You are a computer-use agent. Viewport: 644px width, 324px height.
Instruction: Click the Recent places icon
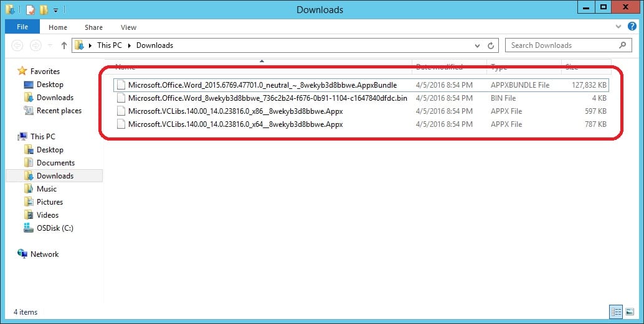pyautogui.click(x=29, y=110)
